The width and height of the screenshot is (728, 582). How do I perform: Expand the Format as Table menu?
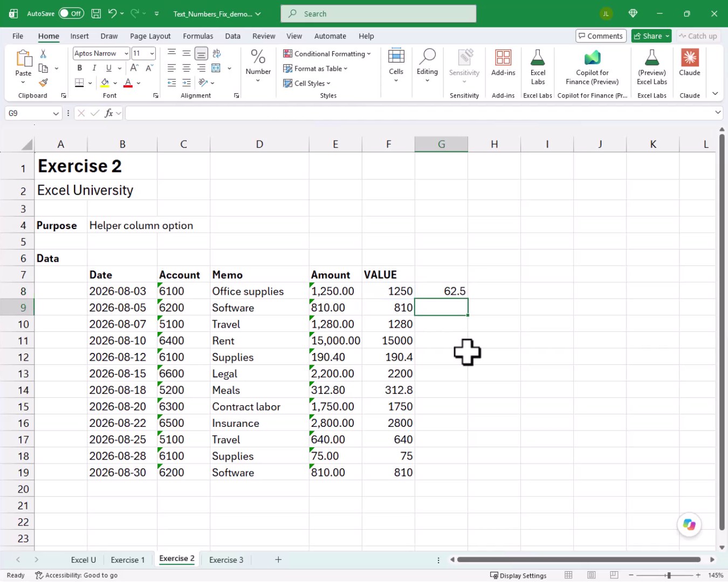tap(315, 68)
